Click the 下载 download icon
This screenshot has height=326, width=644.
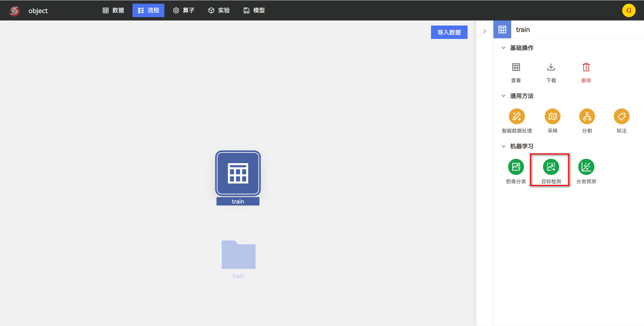[551, 67]
